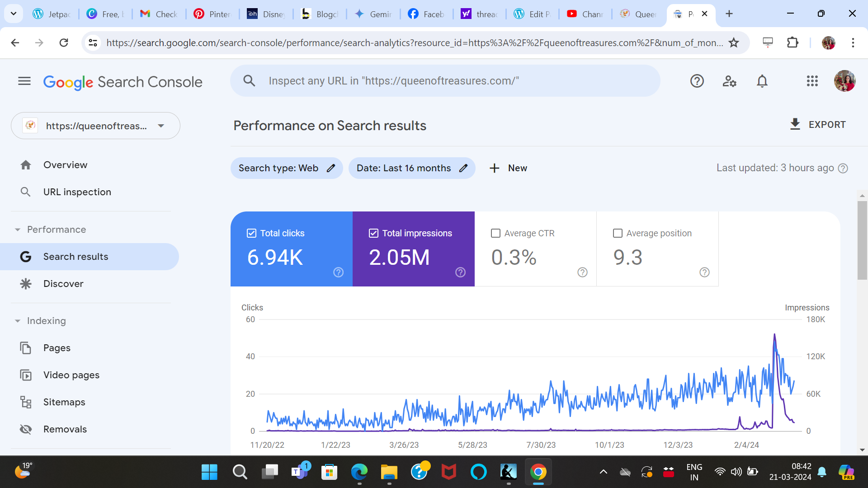The height and width of the screenshot is (488, 868).
Task: Select the Overview home icon in sidebar
Action: point(26,164)
